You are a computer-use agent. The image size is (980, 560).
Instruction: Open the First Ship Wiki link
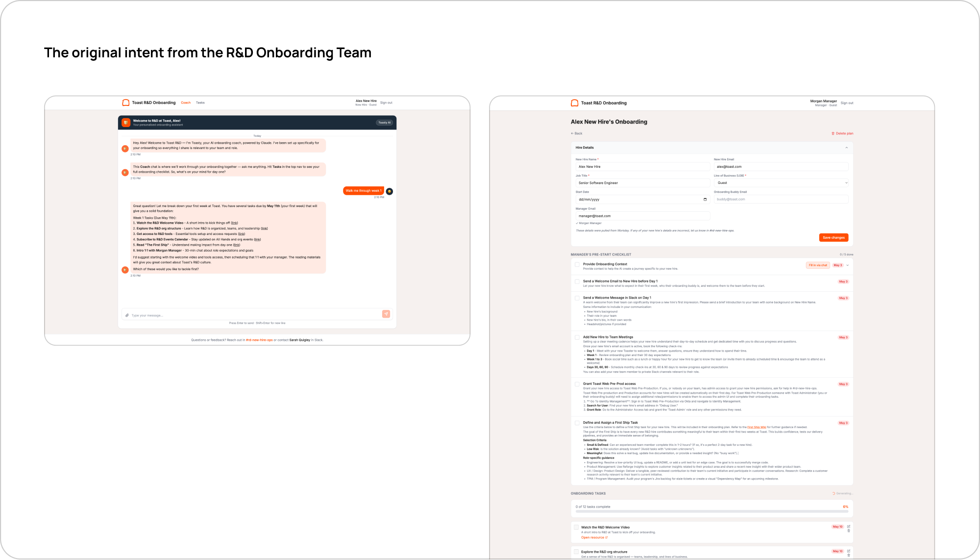pyautogui.click(x=757, y=427)
